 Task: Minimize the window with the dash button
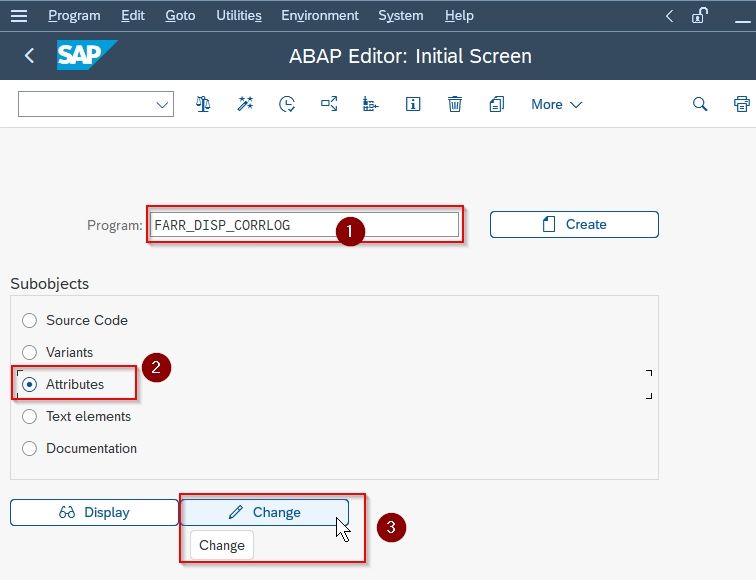(x=742, y=20)
